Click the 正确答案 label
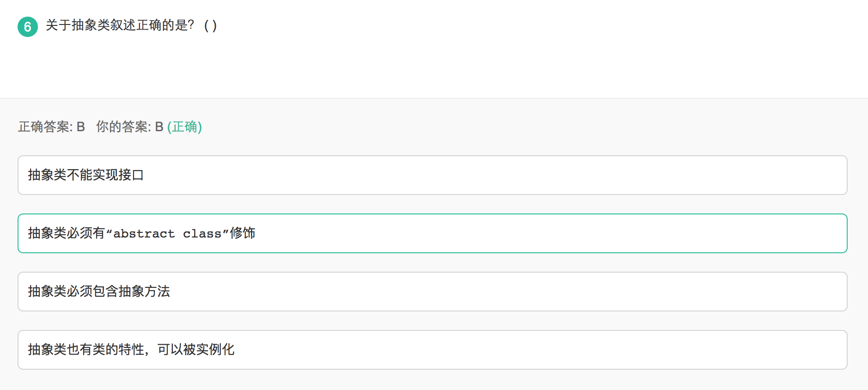The image size is (868, 390). tap(45, 127)
